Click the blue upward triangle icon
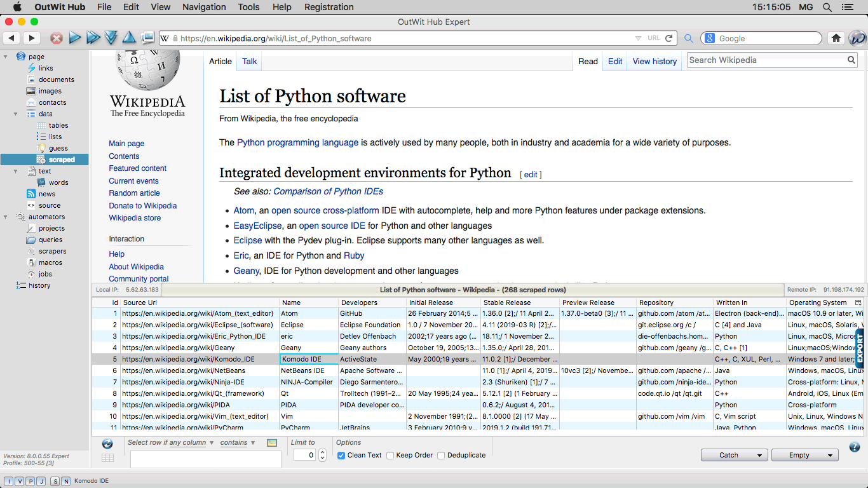Screen dimensions: 868x488 [x=129, y=37]
